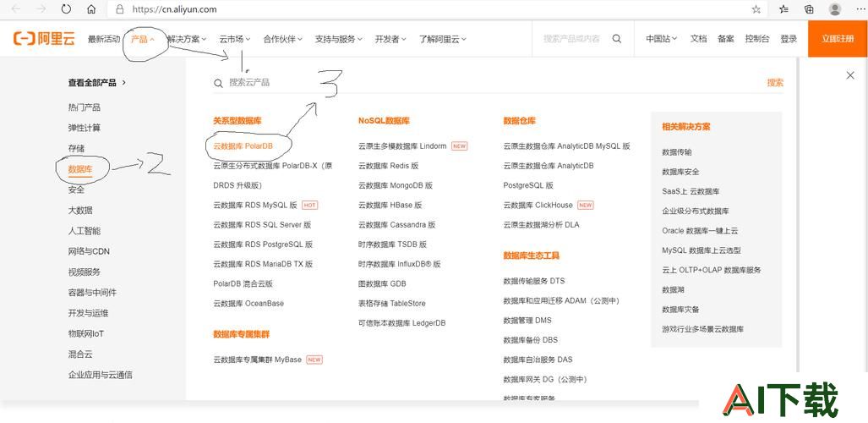Expand the 云市场 menu
The image size is (868, 423).
point(235,39)
